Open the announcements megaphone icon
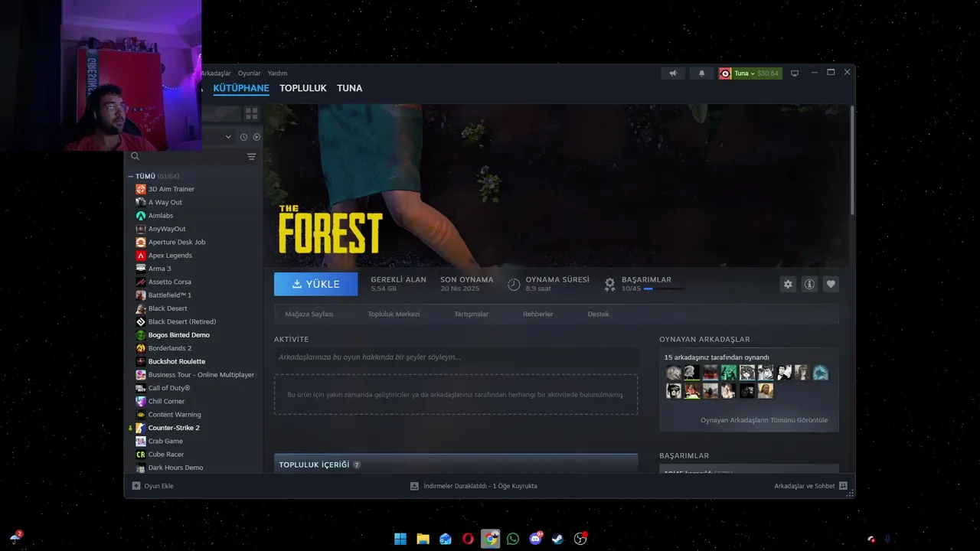The image size is (980, 551). (673, 73)
